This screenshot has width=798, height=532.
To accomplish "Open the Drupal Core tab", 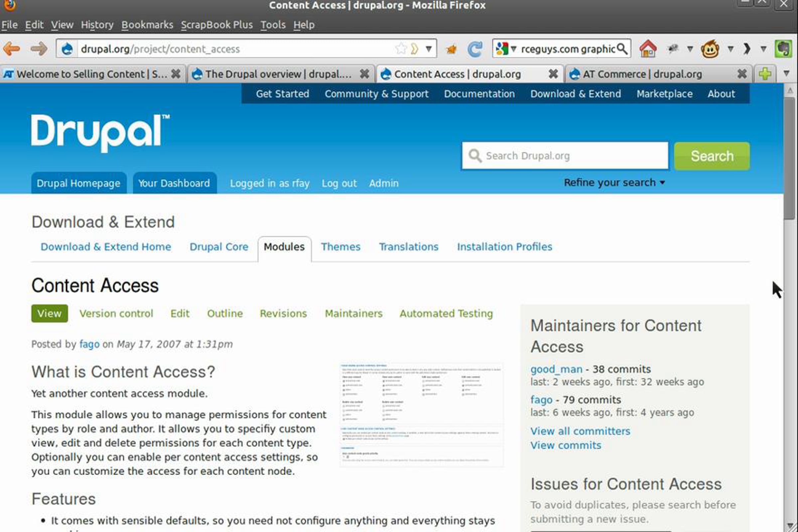I will click(219, 247).
